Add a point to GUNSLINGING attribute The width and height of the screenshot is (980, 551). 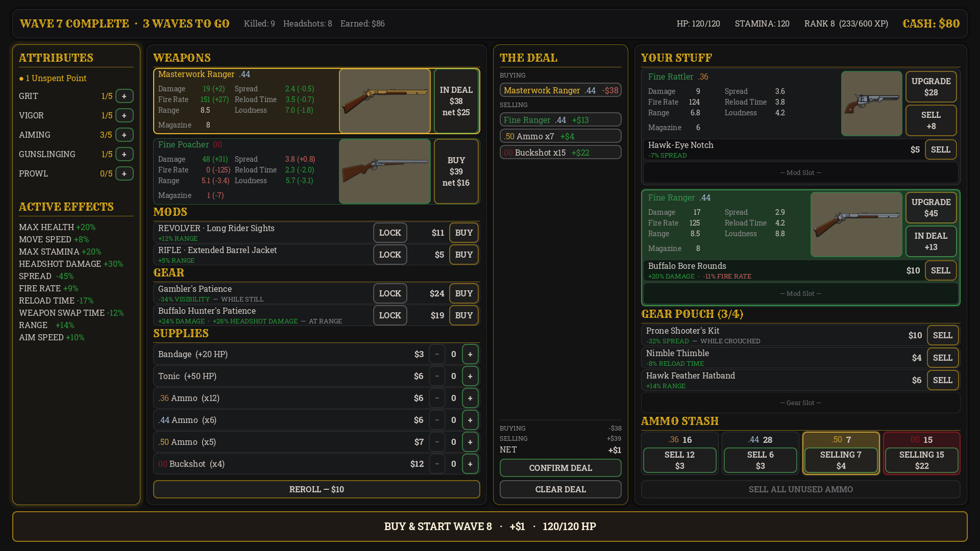pyautogui.click(x=124, y=154)
